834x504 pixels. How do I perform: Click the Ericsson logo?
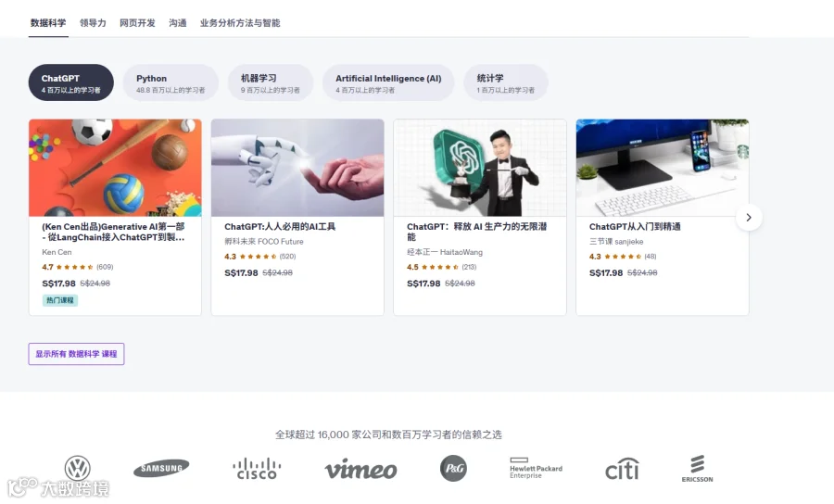click(697, 469)
